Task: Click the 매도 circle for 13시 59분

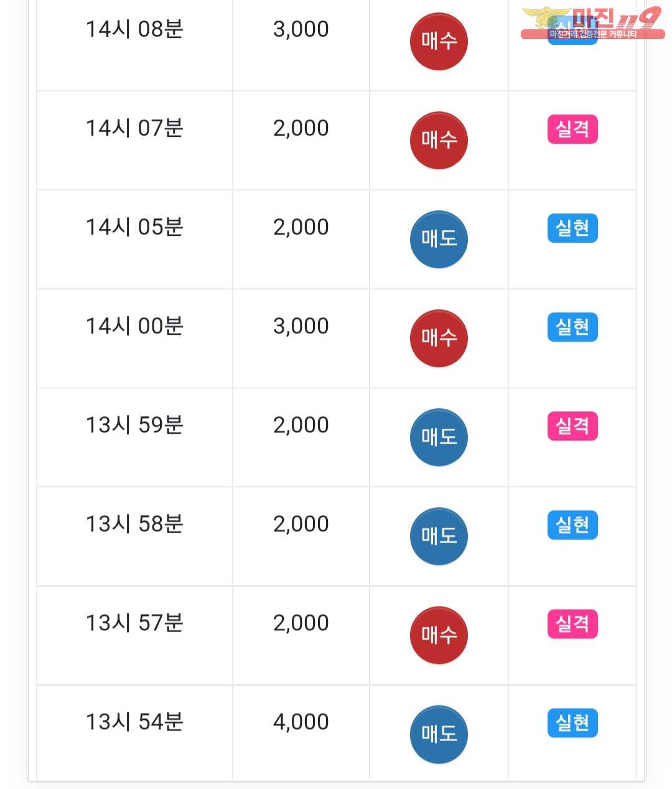Action: (439, 437)
